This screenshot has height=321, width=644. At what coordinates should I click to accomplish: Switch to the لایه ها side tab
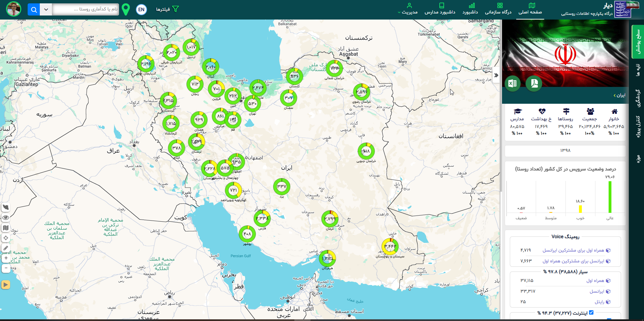[638, 70]
